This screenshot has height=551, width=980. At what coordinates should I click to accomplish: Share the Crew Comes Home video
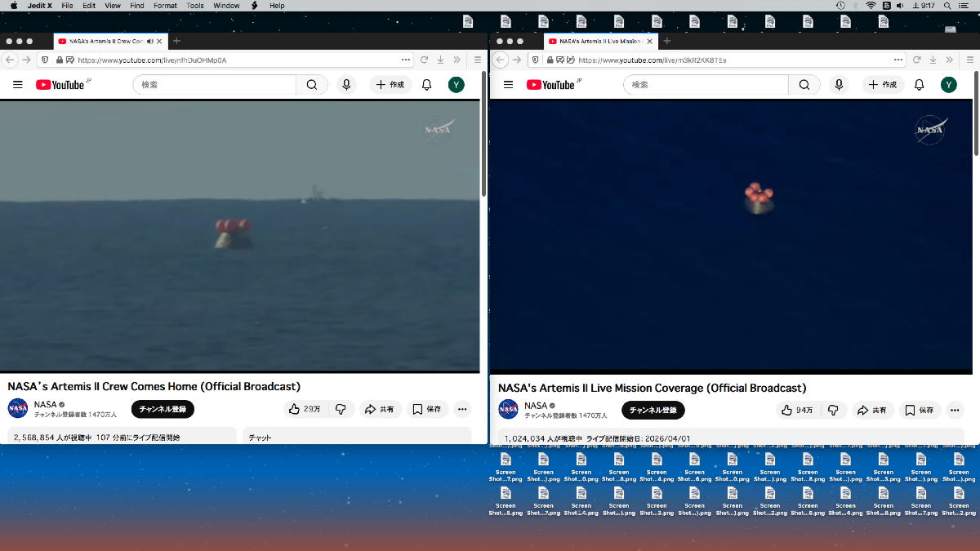point(380,409)
